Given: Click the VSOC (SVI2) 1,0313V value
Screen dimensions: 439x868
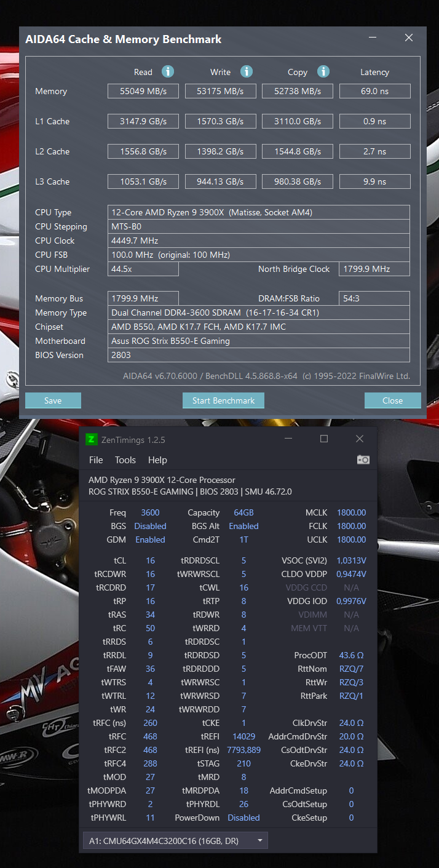Looking at the screenshot, I should [x=351, y=560].
